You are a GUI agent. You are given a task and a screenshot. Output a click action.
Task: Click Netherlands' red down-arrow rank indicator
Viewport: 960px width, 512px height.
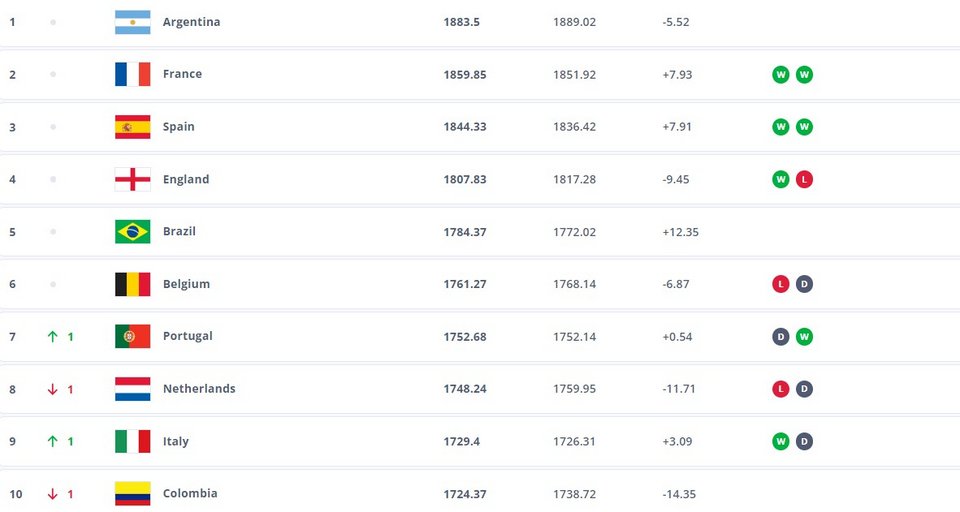coord(53,389)
